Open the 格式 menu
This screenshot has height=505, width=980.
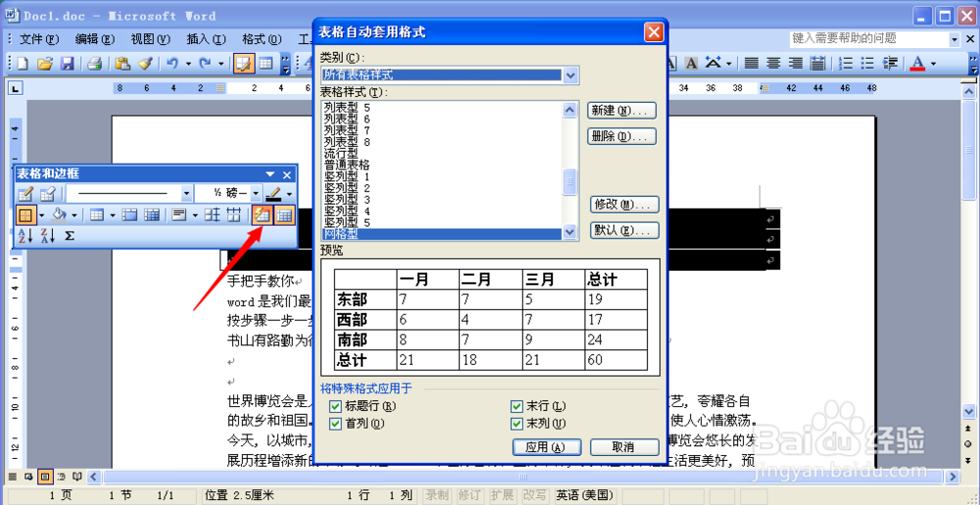262,39
